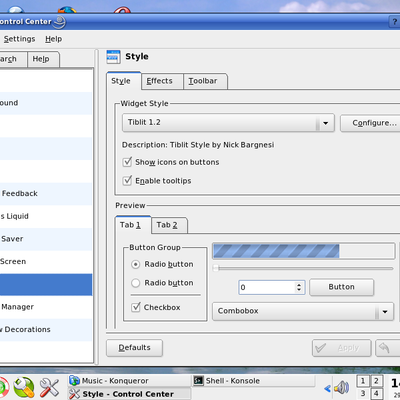Select the highlighted blue sidebar list item

[46, 285]
